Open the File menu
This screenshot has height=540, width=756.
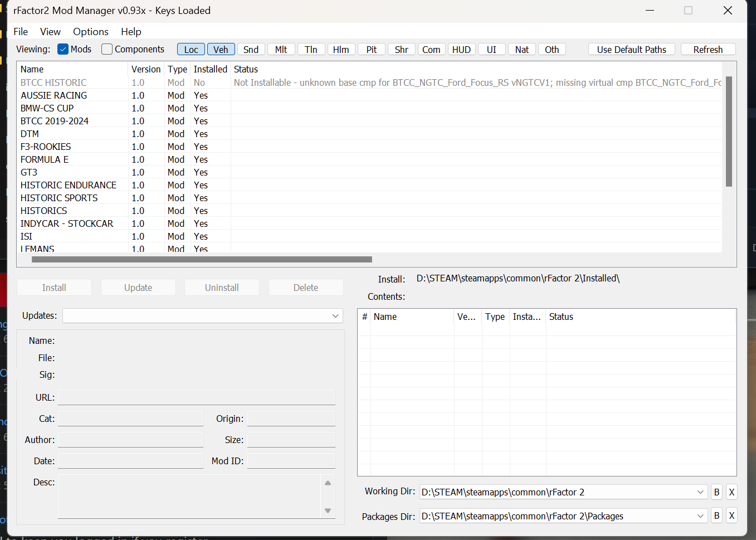(21, 32)
